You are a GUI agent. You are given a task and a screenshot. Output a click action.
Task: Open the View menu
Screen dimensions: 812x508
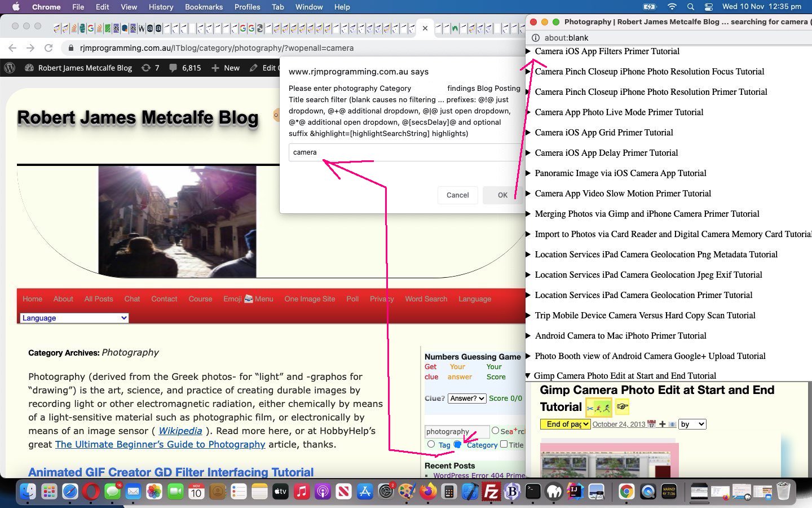pos(129,7)
